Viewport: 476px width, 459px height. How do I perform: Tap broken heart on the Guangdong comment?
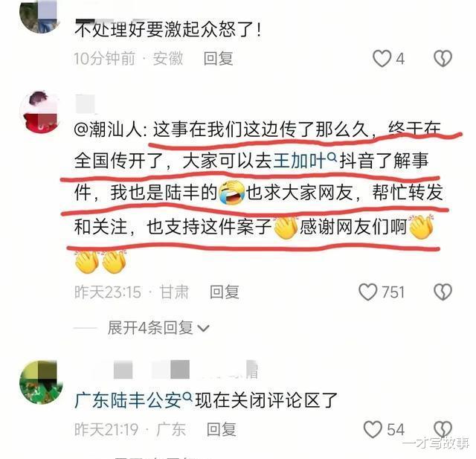pyautogui.click(x=443, y=429)
